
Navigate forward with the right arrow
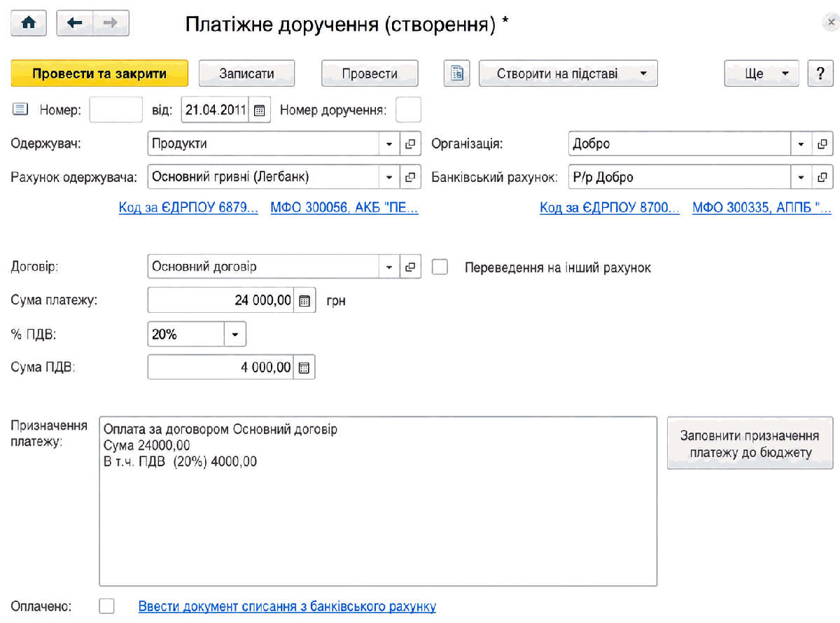point(110,23)
